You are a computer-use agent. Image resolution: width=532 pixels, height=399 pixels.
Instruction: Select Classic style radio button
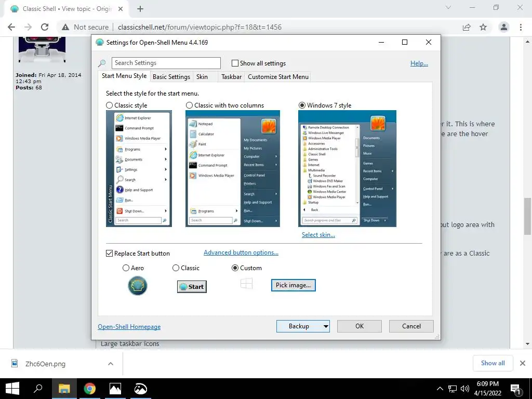pyautogui.click(x=109, y=105)
